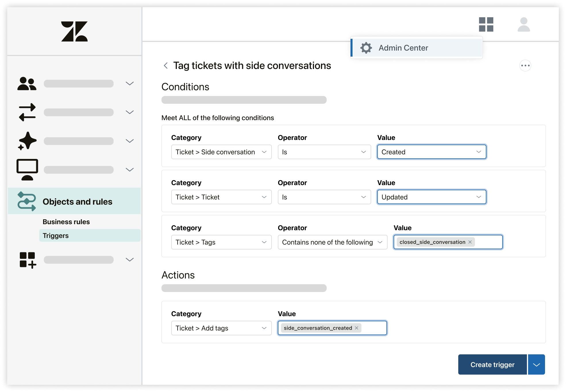Open the Updated value dropdown

[x=431, y=197]
